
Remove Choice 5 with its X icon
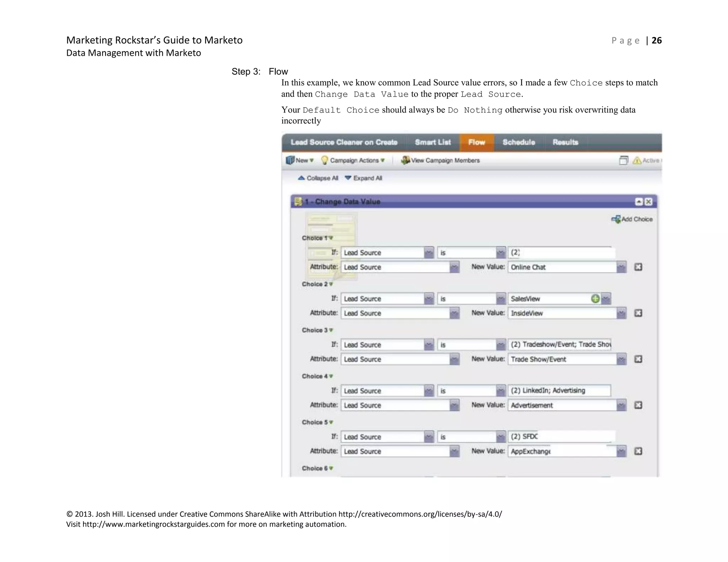(638, 451)
